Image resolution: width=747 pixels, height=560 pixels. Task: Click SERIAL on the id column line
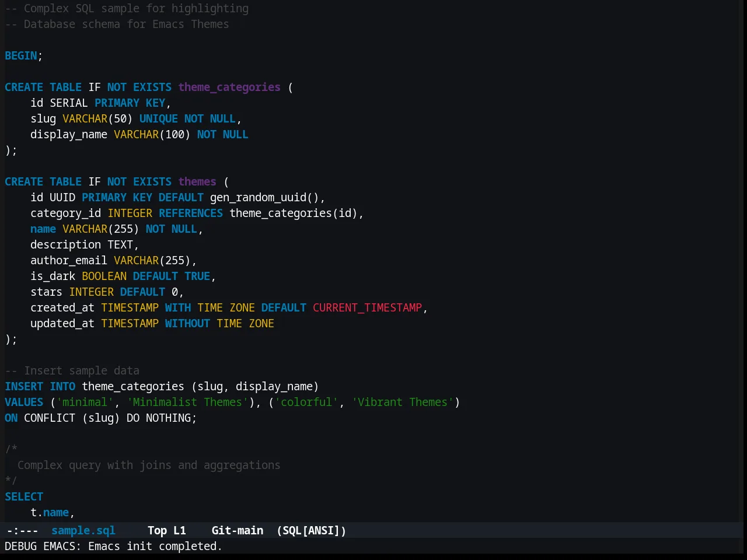[x=68, y=103]
